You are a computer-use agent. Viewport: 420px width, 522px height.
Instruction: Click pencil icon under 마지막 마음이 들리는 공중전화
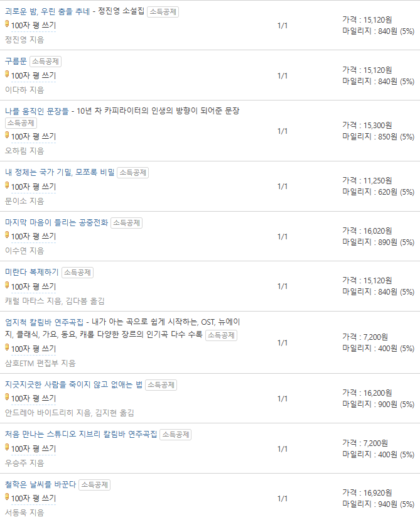[x=7, y=235]
